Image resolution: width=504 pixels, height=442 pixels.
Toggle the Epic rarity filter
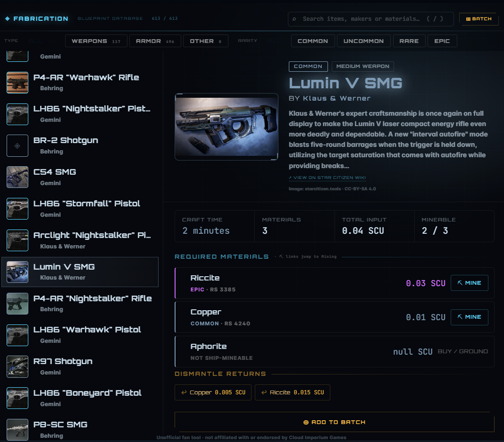(x=442, y=41)
